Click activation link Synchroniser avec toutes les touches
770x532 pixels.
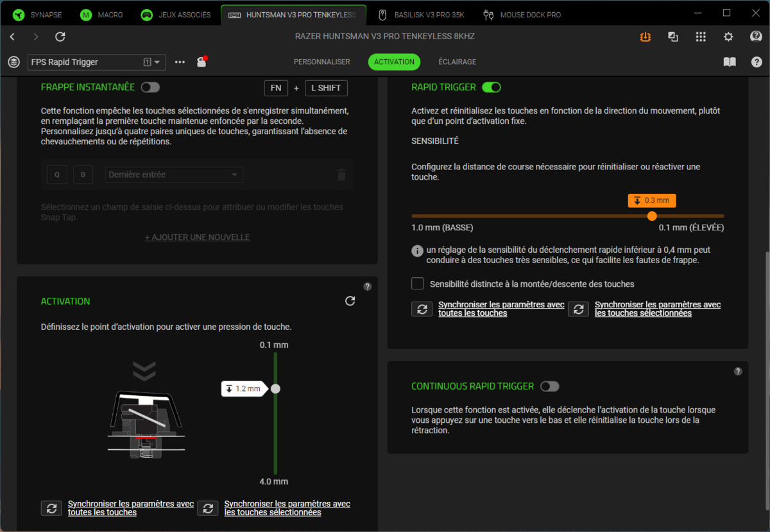click(131, 508)
